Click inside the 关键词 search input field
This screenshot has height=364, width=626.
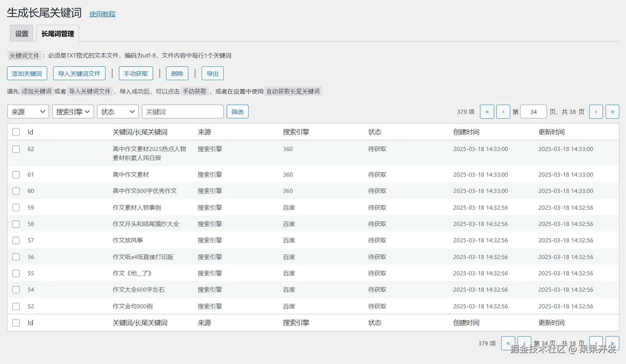182,111
